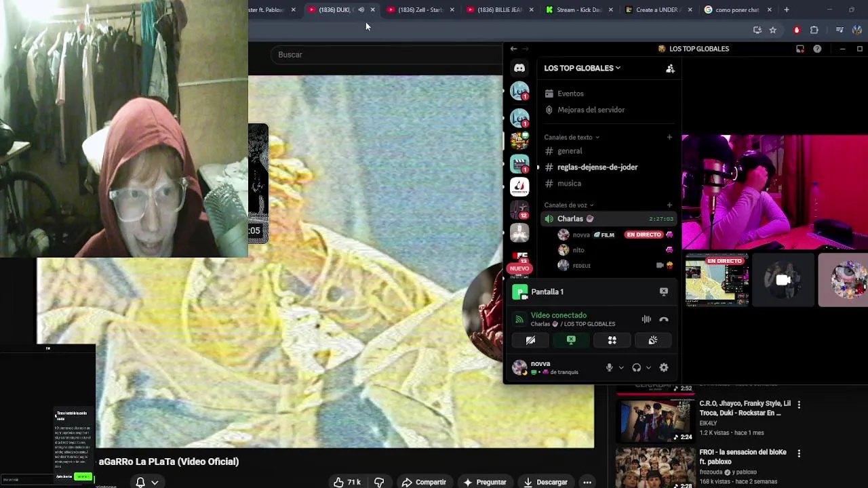Open Mejoras del servidor in Discord
Screen dimensions: 868x488
pyautogui.click(x=591, y=110)
